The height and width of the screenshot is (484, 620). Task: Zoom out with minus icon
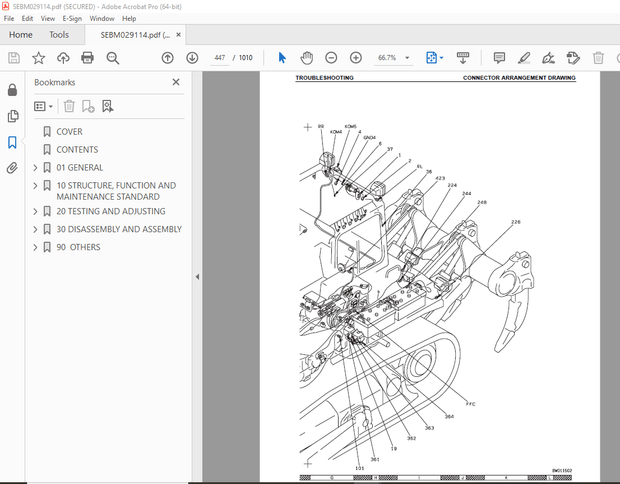click(331, 58)
